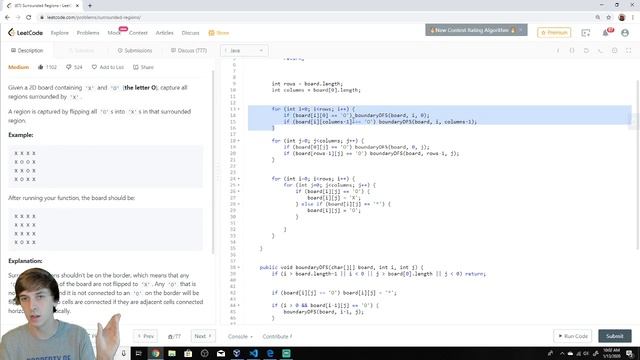Go to the Next problem

203,336
